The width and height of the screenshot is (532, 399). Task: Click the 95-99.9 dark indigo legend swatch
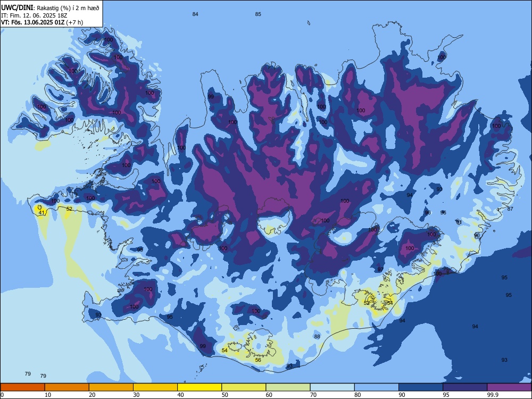coord(465,387)
